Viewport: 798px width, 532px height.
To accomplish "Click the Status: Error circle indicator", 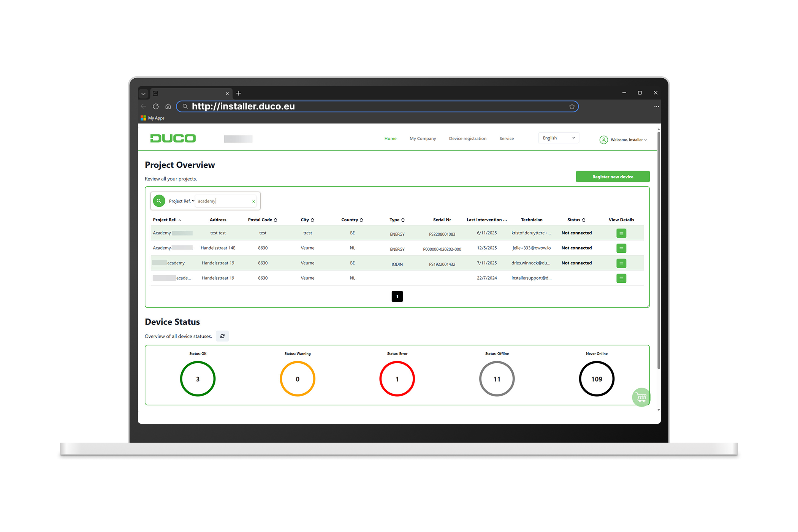I will coord(397,378).
